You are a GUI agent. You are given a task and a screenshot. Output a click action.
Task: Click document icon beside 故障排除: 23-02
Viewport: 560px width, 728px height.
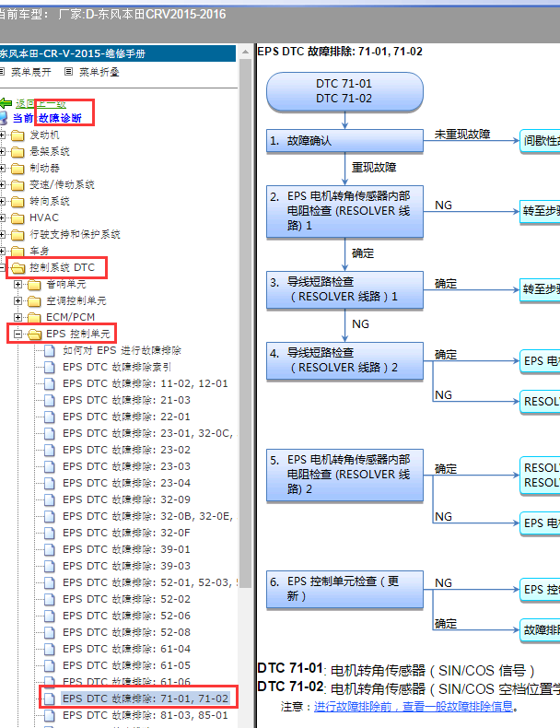point(49,451)
